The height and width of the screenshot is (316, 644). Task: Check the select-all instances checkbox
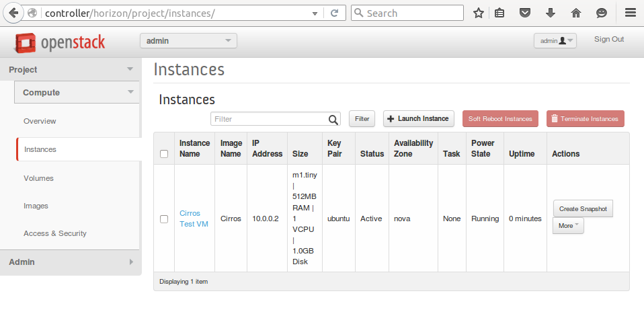(164, 154)
